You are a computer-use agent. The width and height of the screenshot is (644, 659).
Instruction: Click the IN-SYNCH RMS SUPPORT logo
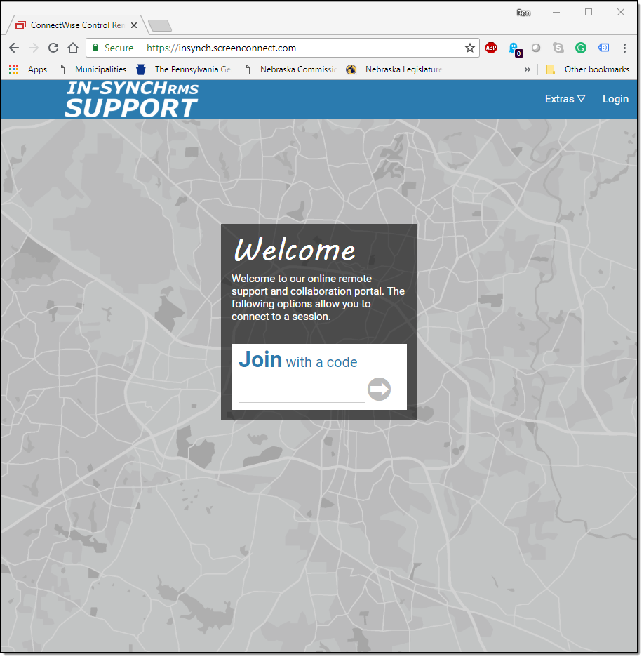(131, 99)
